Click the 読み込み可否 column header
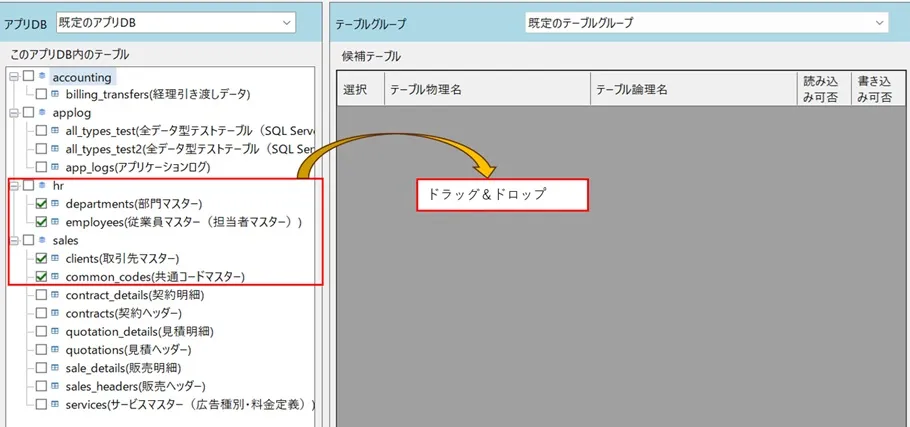Image resolution: width=910 pixels, height=427 pixels. tap(824, 89)
